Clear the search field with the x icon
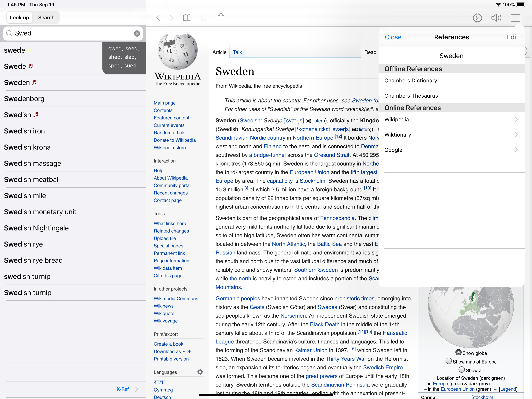The width and height of the screenshot is (532, 399). point(137,33)
